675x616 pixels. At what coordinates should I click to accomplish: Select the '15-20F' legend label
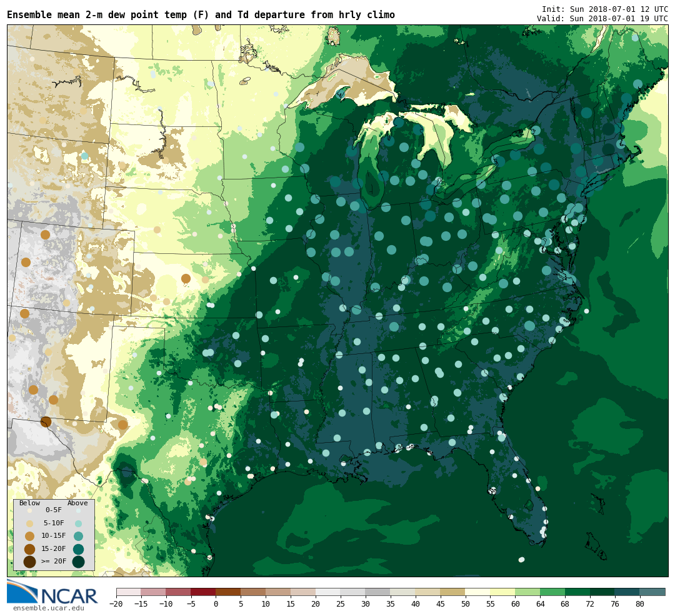pyautogui.click(x=53, y=549)
